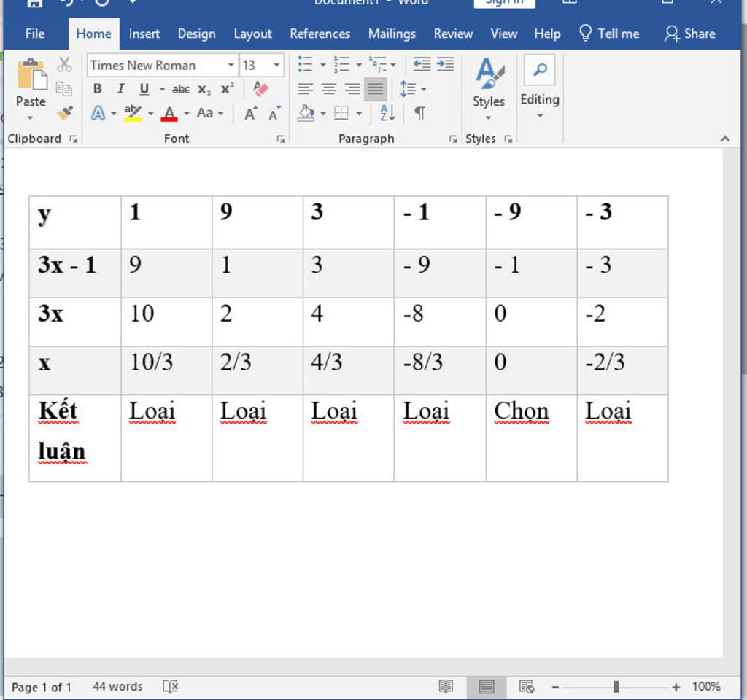Screen dimensions: 747x700
Task: Open the File tab
Action: [35, 34]
